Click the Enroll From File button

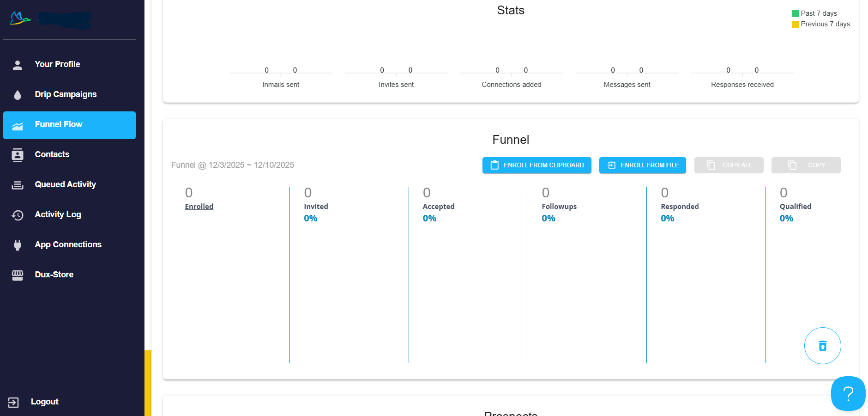pyautogui.click(x=642, y=165)
